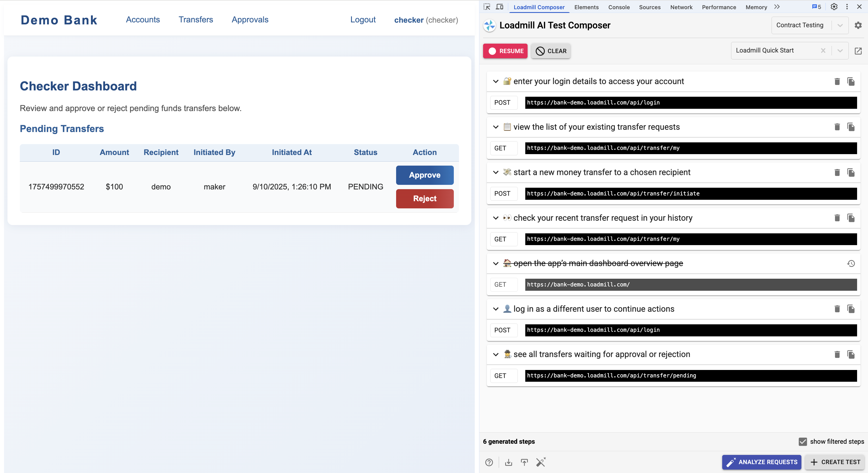Click the download steps icon

(508, 462)
